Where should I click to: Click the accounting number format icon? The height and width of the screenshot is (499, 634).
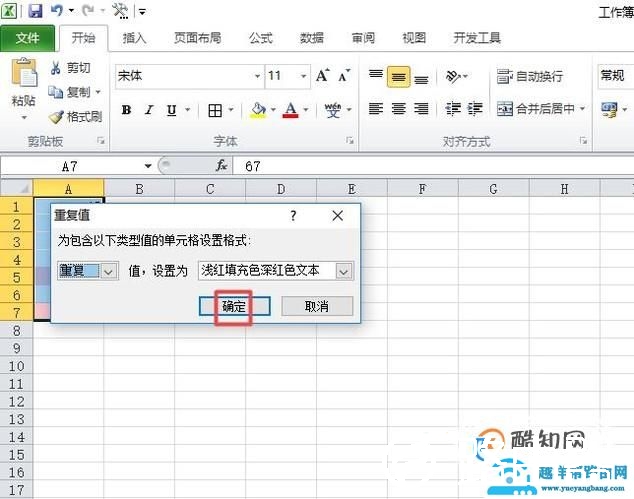(609, 110)
